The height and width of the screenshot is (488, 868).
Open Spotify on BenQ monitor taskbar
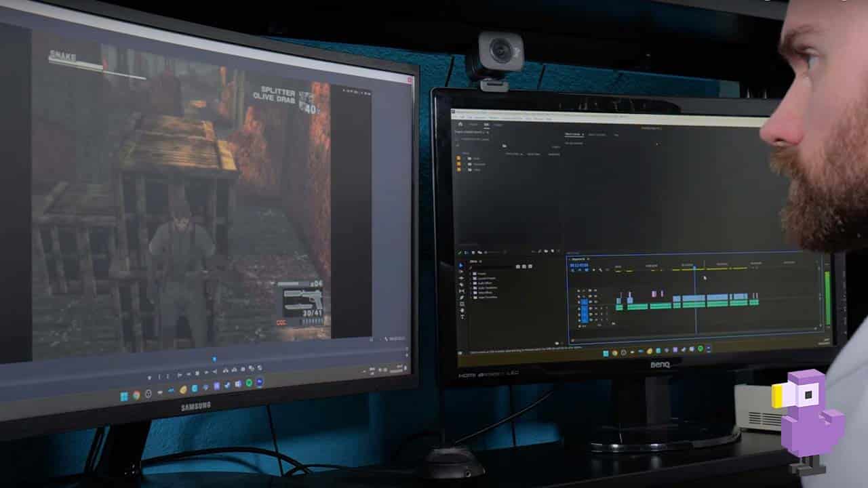coord(700,348)
